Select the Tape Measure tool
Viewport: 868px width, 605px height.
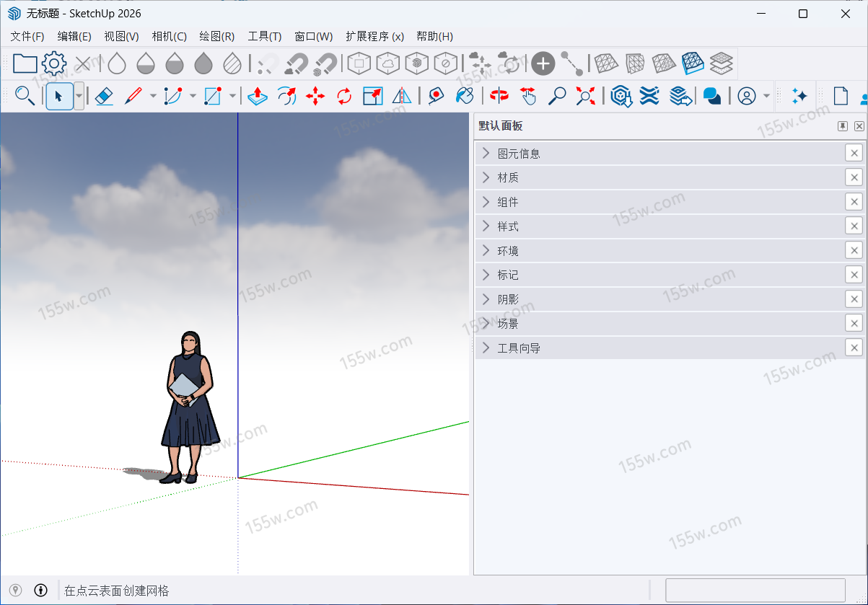tap(435, 96)
